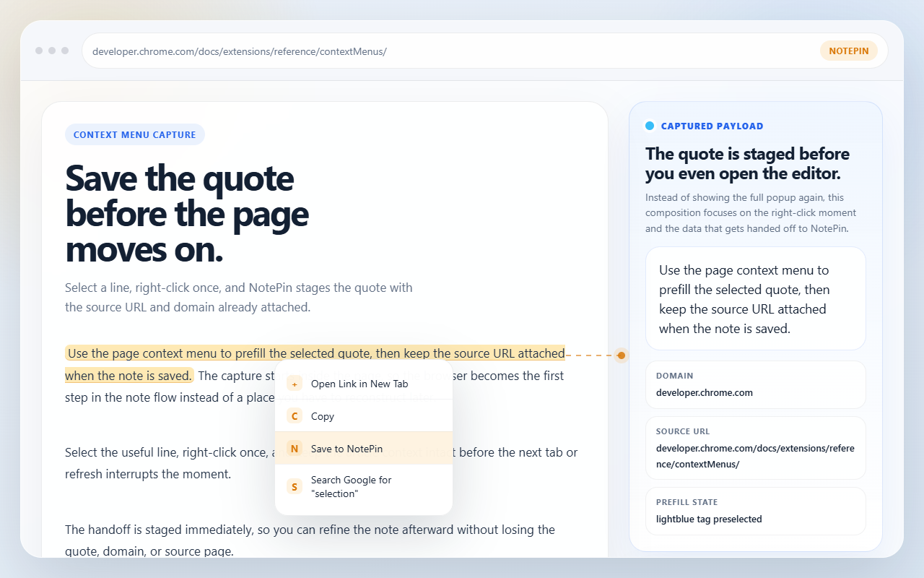
Task: Click the paragraph "The handoff is staged immediately"
Action: (x=310, y=540)
